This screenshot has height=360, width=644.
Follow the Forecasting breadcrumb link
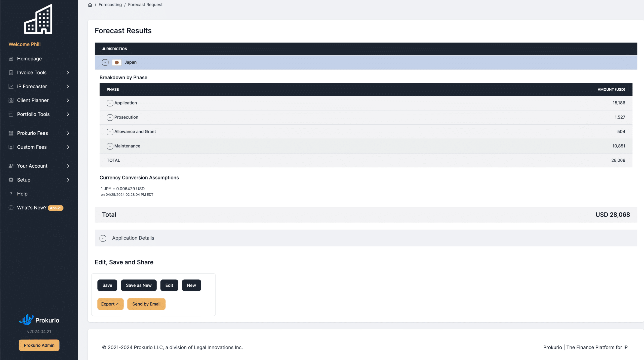(110, 5)
